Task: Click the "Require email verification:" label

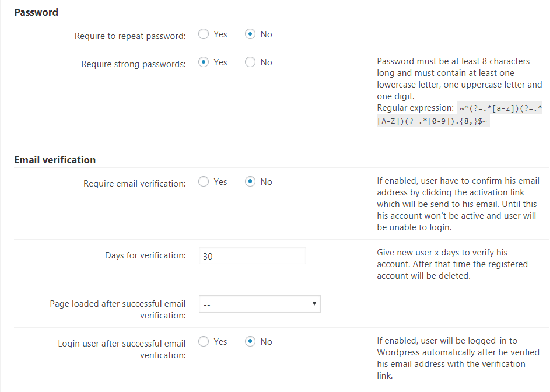Action: point(135,184)
